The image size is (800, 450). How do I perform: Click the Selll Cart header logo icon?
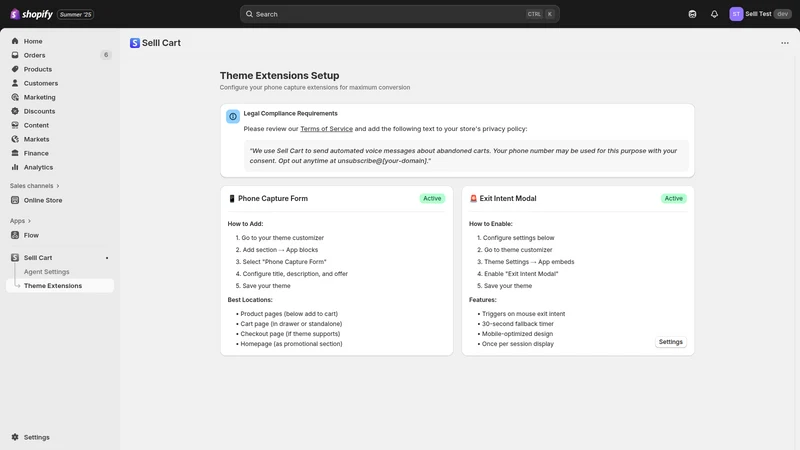pos(135,43)
